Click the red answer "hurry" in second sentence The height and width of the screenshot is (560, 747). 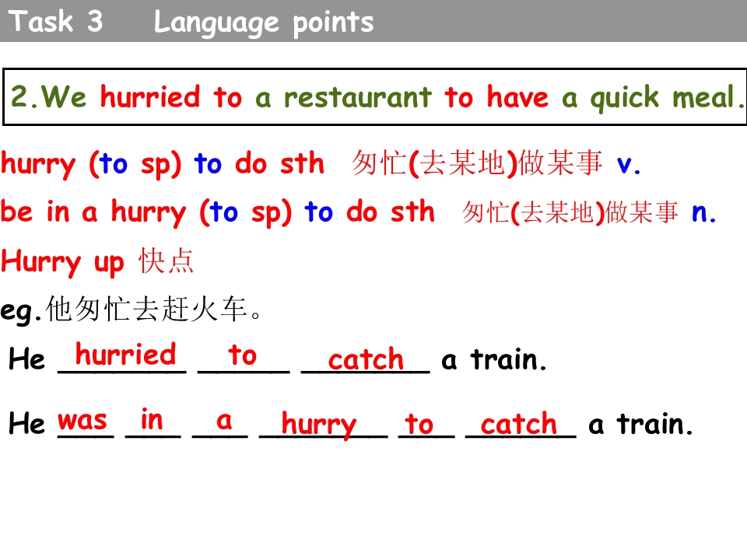[319, 425]
